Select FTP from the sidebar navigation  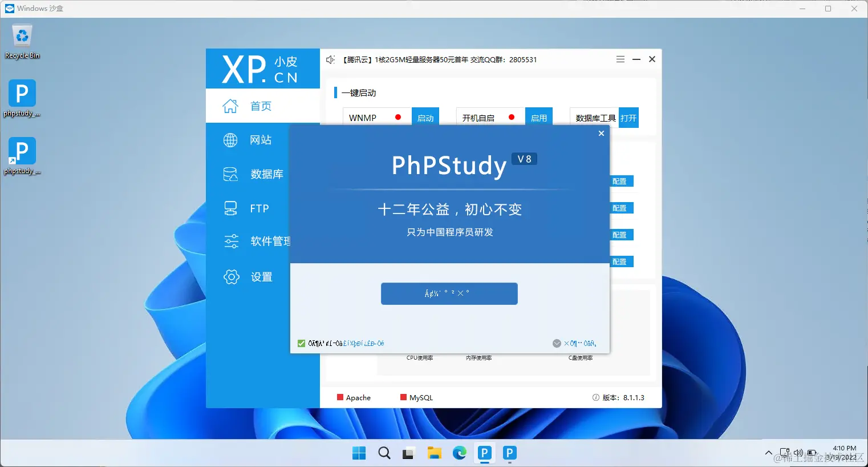pyautogui.click(x=230, y=208)
